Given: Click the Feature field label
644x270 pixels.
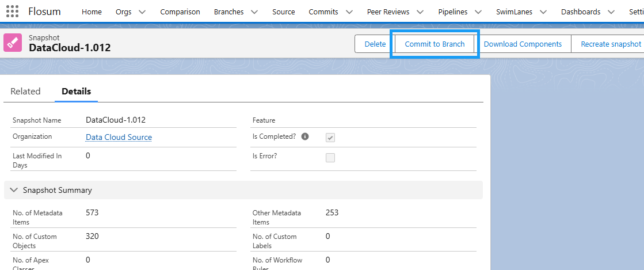Looking at the screenshot, I should [x=264, y=120].
